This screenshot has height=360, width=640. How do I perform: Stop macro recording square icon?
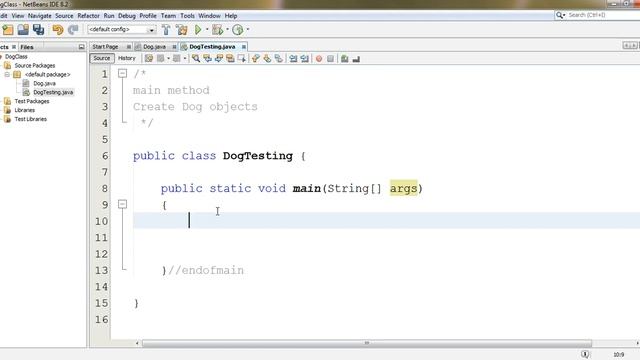(x=330, y=59)
